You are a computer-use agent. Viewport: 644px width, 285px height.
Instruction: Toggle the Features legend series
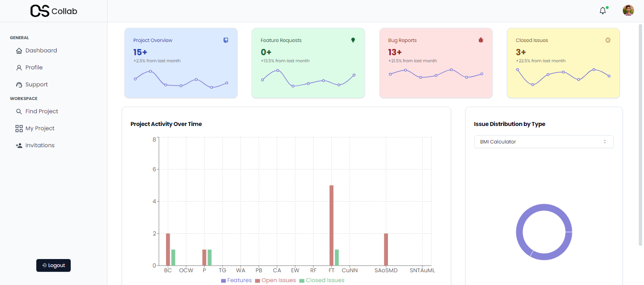point(236,280)
